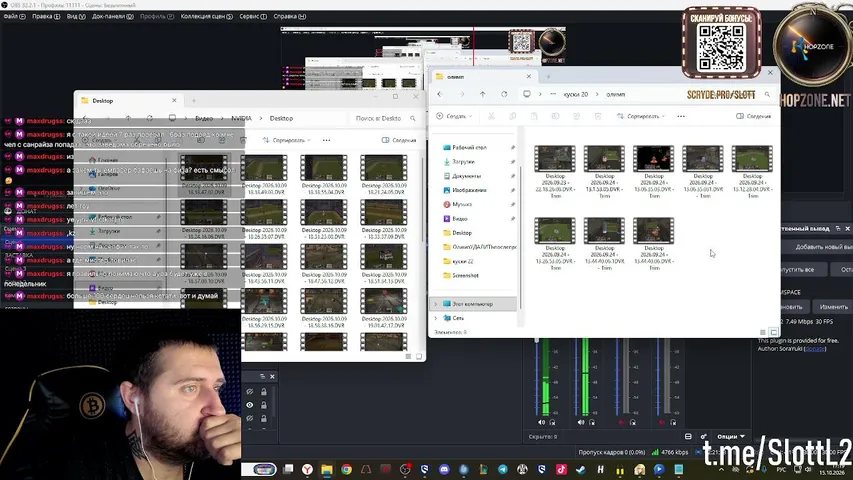Click chevron between куски 20 and олимп breadcrumbs

pyautogui.click(x=597, y=94)
